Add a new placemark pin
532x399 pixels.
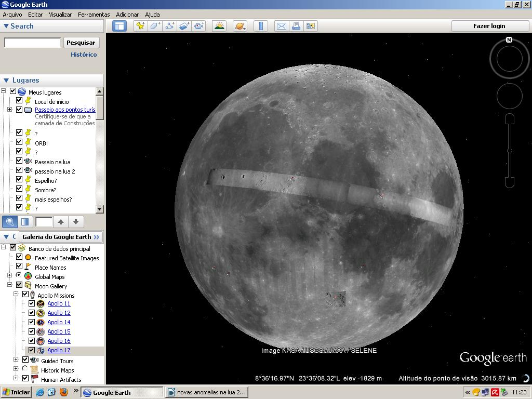point(140,26)
